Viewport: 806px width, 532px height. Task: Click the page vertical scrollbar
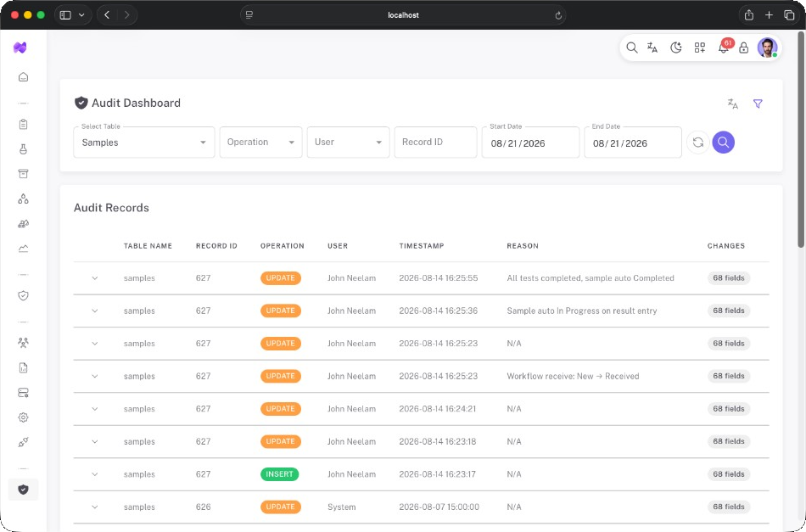click(801, 139)
